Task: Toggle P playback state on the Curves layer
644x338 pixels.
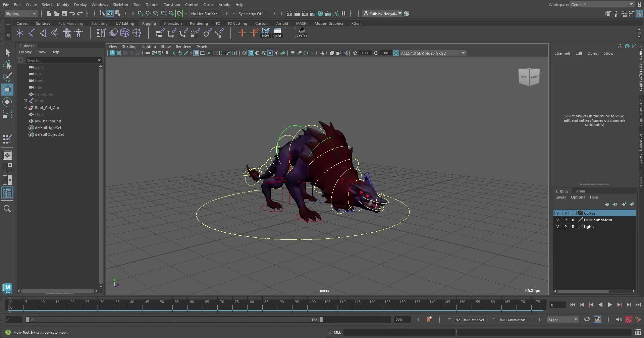Action: click(566, 213)
